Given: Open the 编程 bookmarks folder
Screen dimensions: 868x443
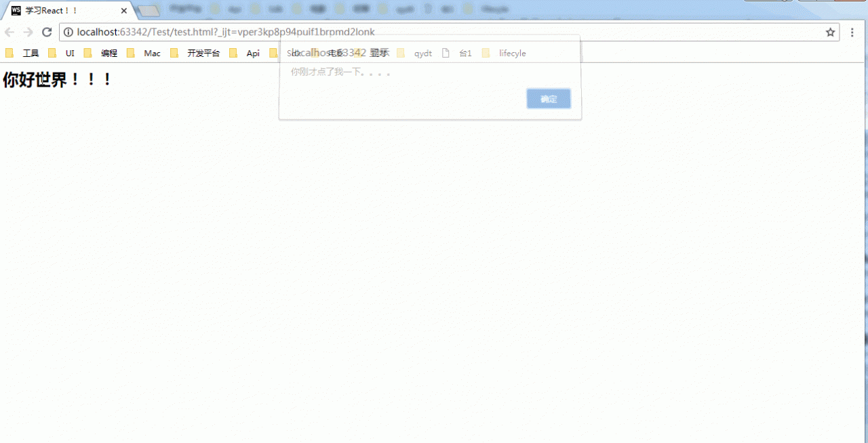Looking at the screenshot, I should click(100, 53).
